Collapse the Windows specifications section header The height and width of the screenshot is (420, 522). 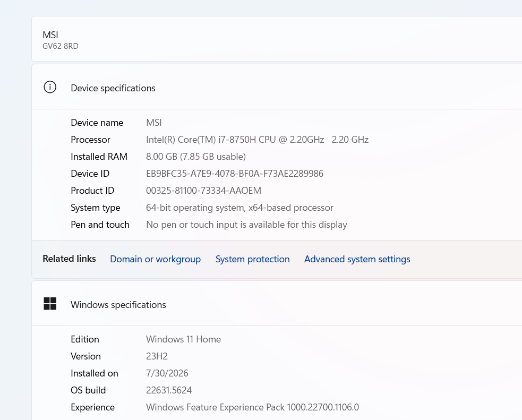pyautogui.click(x=277, y=304)
